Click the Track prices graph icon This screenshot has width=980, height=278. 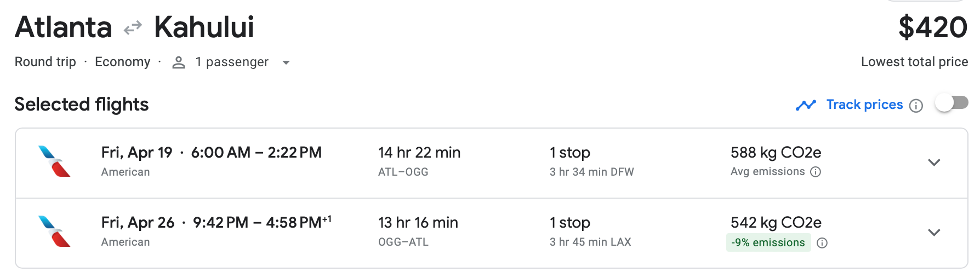coord(806,105)
